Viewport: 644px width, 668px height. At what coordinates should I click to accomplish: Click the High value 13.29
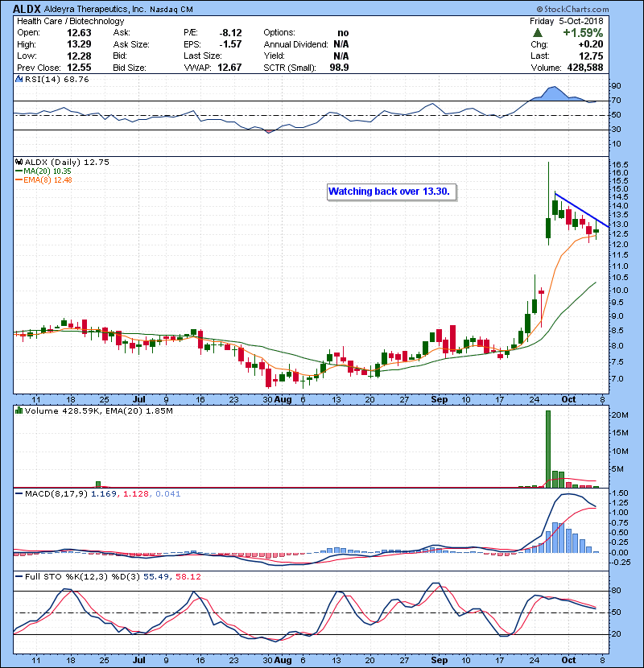pyautogui.click(x=79, y=44)
